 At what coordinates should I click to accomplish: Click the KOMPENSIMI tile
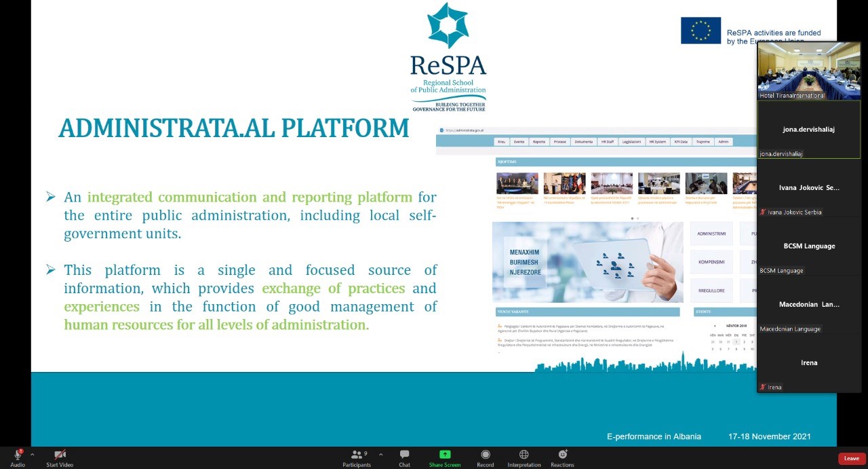pyautogui.click(x=711, y=262)
